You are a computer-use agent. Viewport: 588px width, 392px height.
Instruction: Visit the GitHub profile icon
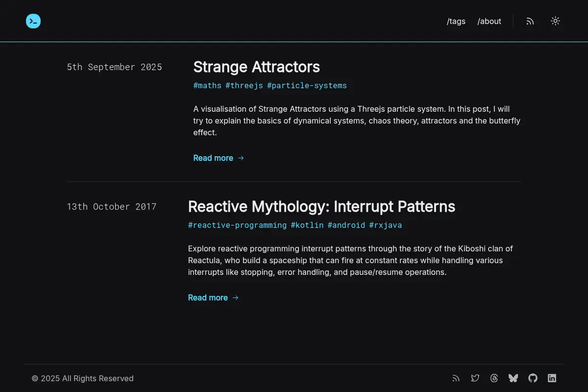533,378
